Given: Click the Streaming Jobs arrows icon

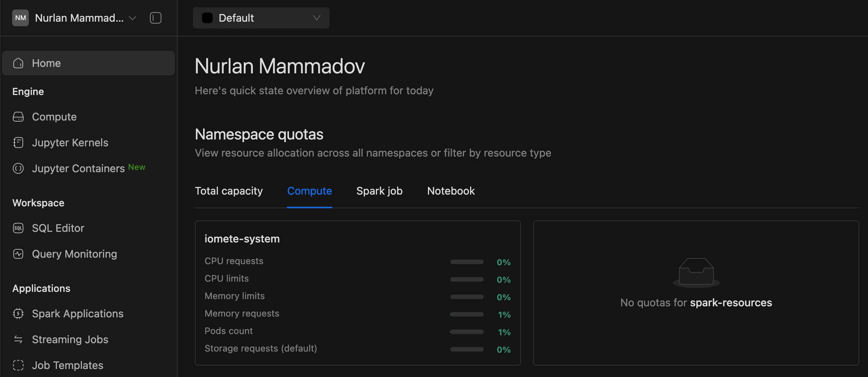Looking at the screenshot, I should point(18,339).
